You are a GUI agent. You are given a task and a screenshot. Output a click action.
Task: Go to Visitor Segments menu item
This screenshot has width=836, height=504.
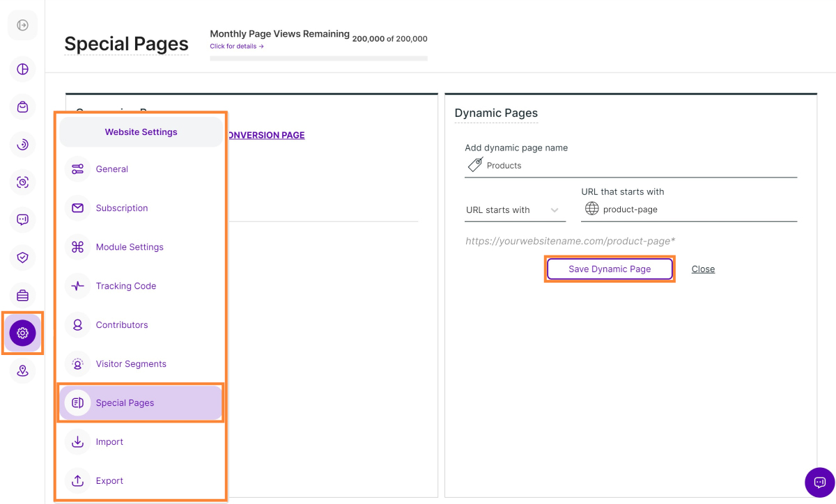tap(131, 364)
